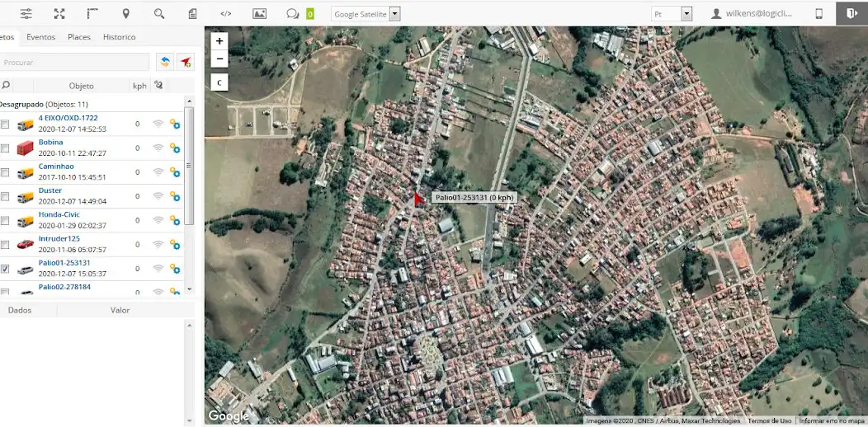Click the Valor column header
This screenshot has width=868, height=427.
coord(120,310)
